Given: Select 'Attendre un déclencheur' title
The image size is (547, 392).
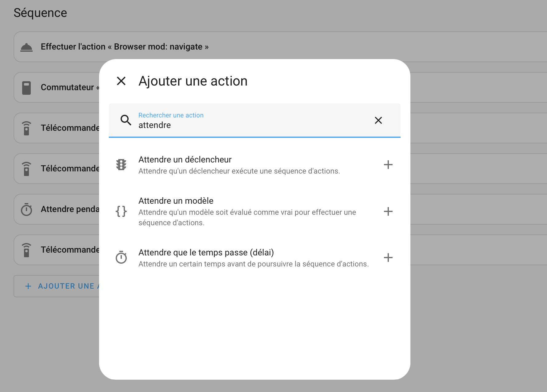Looking at the screenshot, I should (x=185, y=160).
